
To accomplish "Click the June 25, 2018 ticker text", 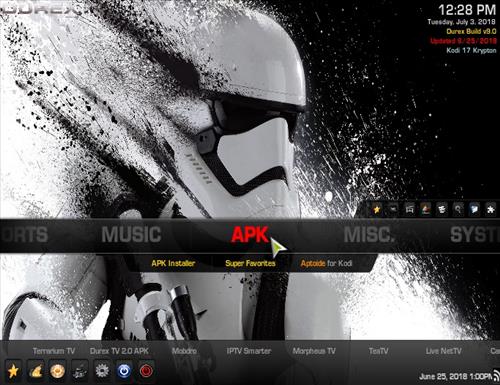I will coord(455,377).
